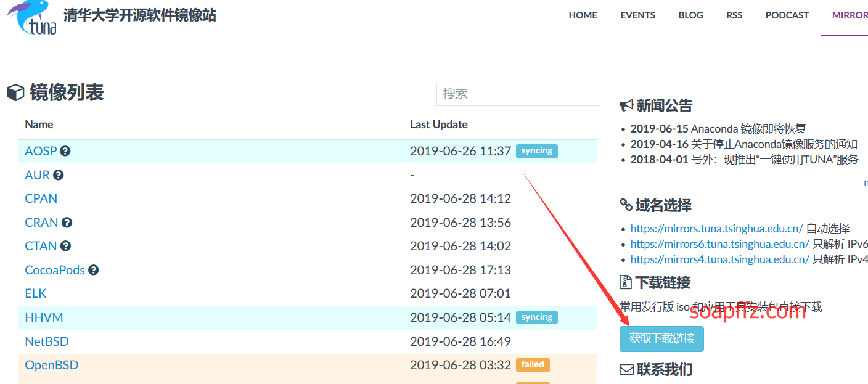Click the megaphone icon by 新闻公告

626,106
